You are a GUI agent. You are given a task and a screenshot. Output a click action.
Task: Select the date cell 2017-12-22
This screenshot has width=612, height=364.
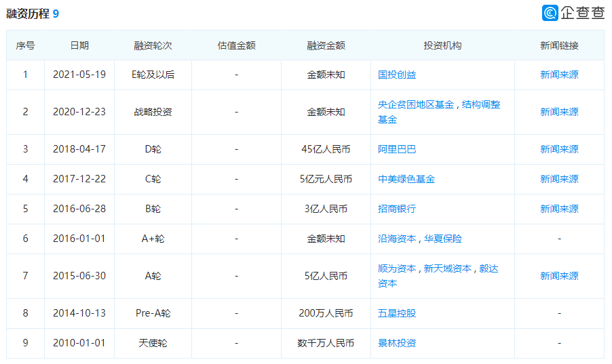pyautogui.click(x=79, y=179)
